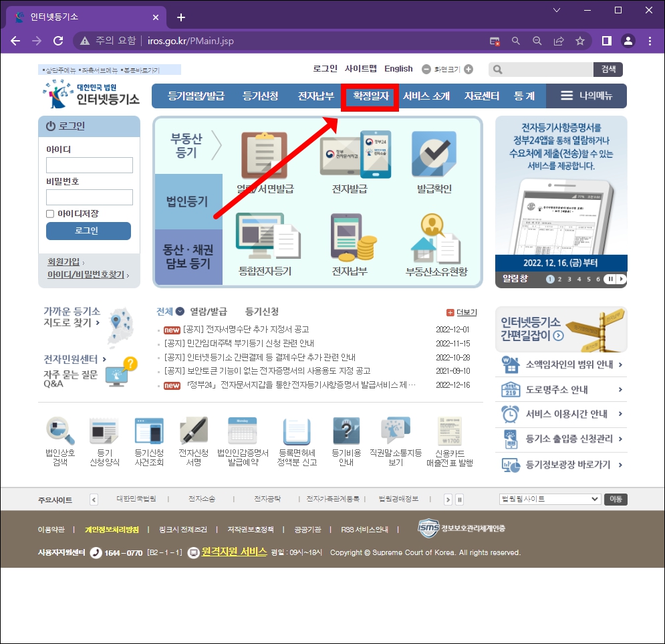
Task: Pause the 주요사이트 site ticker
Action: 459,500
